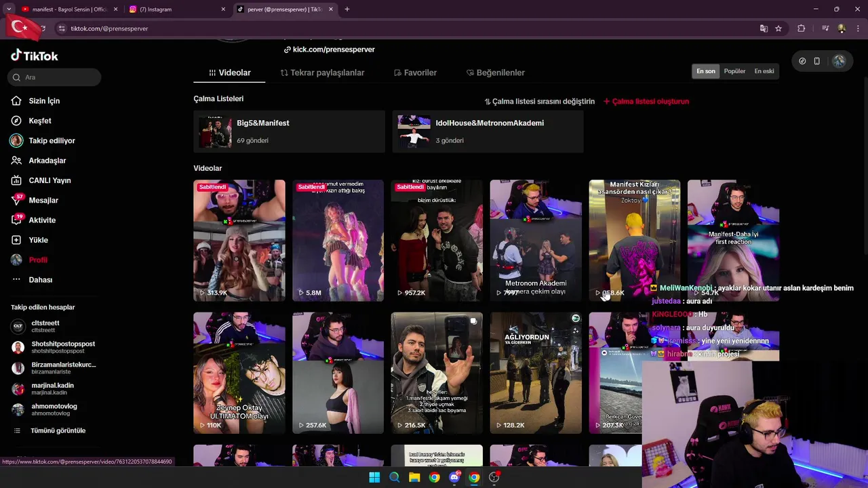Click the TikTok coin icon top right
Viewport: 868px width, 488px height.
(802, 61)
